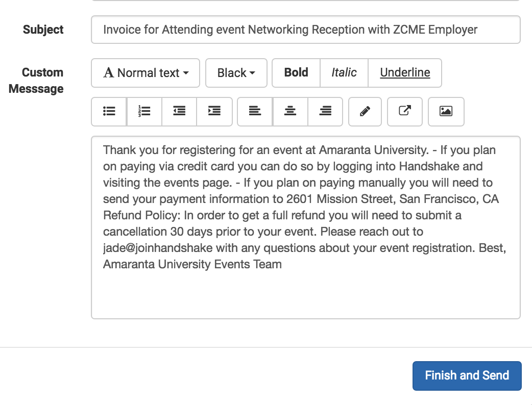Click the Custom Message label

pyautogui.click(x=36, y=81)
